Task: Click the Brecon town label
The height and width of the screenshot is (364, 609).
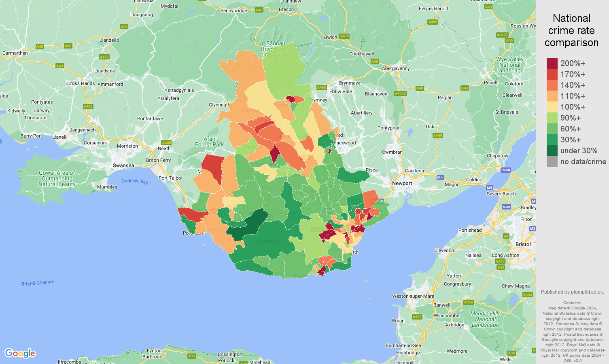Action: [286, 9]
